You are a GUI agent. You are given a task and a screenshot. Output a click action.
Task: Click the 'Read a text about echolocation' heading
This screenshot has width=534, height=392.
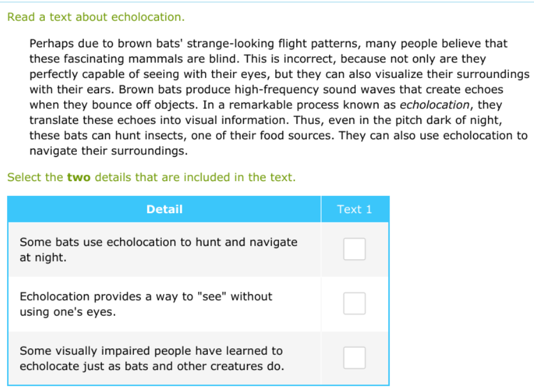[x=96, y=17]
